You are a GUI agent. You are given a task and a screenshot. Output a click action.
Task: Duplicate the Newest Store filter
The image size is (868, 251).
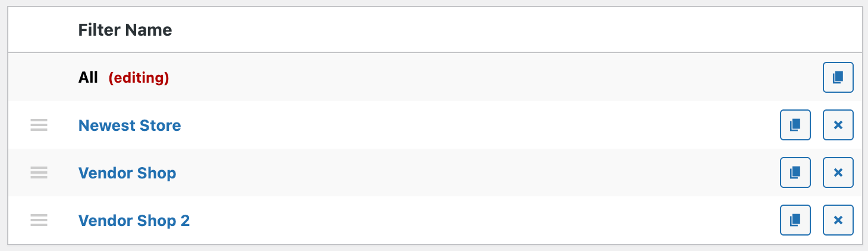795,125
